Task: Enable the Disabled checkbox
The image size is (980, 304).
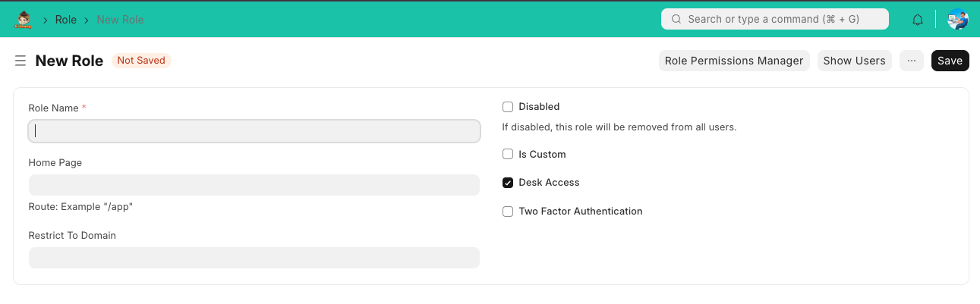Action: click(508, 107)
